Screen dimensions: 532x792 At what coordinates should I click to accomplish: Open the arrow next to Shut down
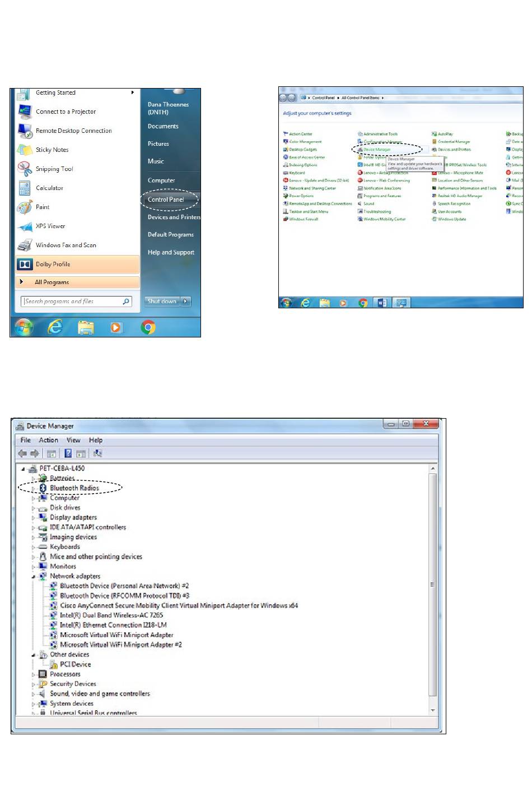pyautogui.click(x=186, y=301)
